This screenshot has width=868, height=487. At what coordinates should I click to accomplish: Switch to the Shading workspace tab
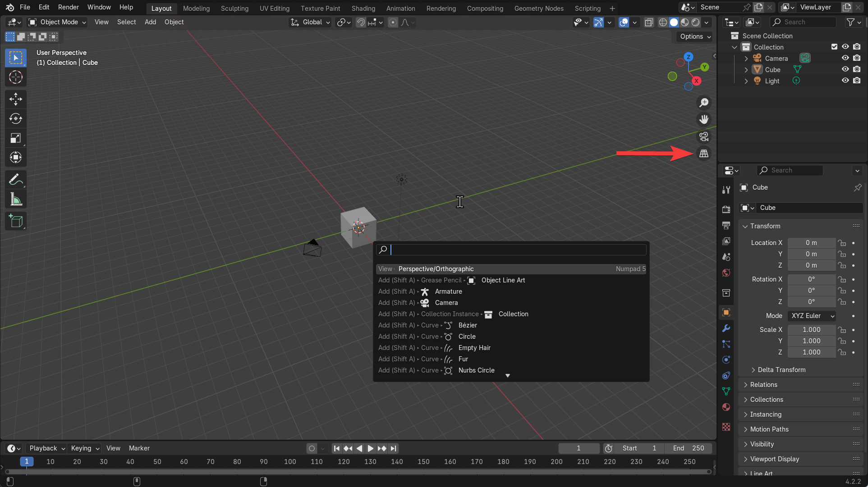click(x=363, y=8)
